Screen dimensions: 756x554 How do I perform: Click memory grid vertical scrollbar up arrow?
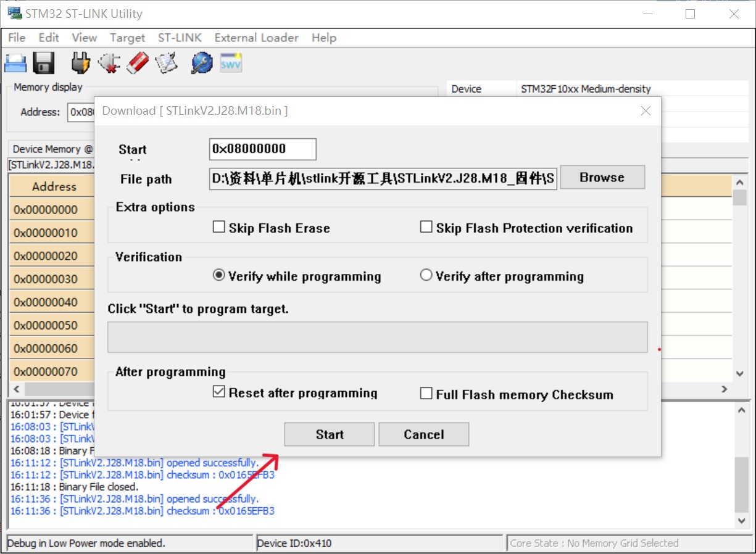pyautogui.click(x=740, y=183)
